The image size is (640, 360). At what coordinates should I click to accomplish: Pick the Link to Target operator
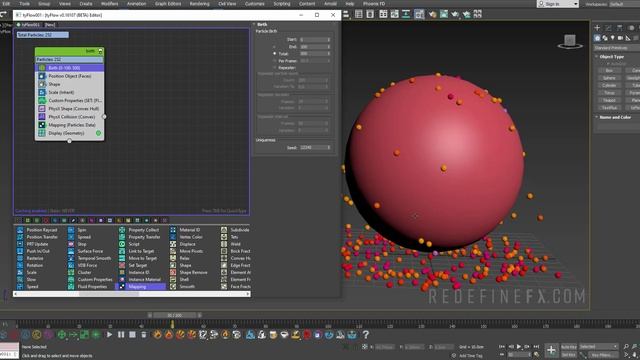141,251
